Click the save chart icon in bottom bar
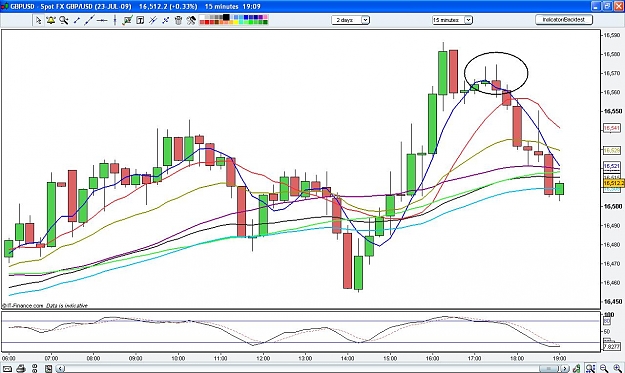625x373 pixels. [48, 369]
